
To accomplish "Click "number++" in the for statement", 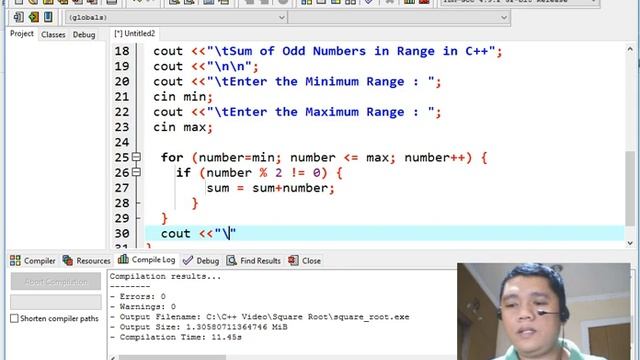I will [x=434, y=158].
